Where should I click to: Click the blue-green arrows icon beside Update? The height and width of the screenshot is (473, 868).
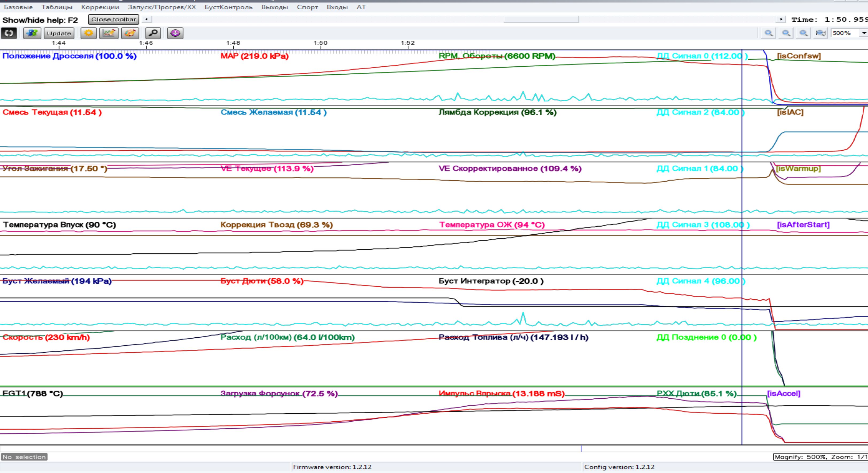[32, 33]
